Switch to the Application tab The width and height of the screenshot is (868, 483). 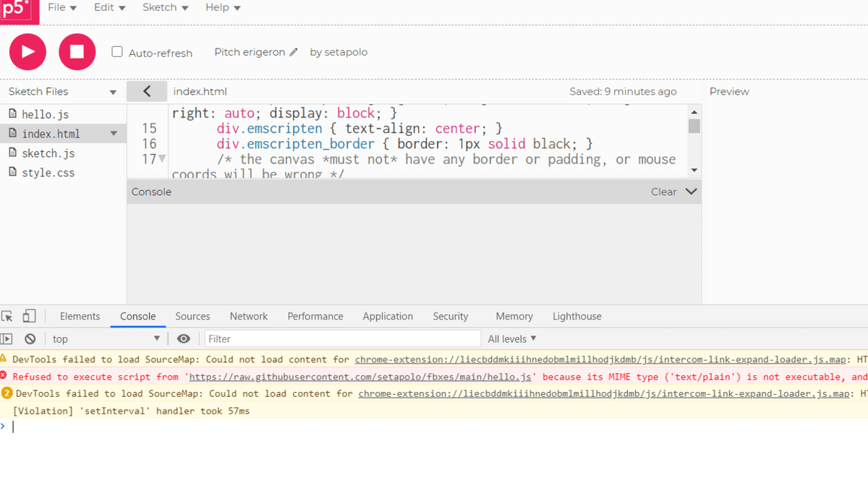388,316
